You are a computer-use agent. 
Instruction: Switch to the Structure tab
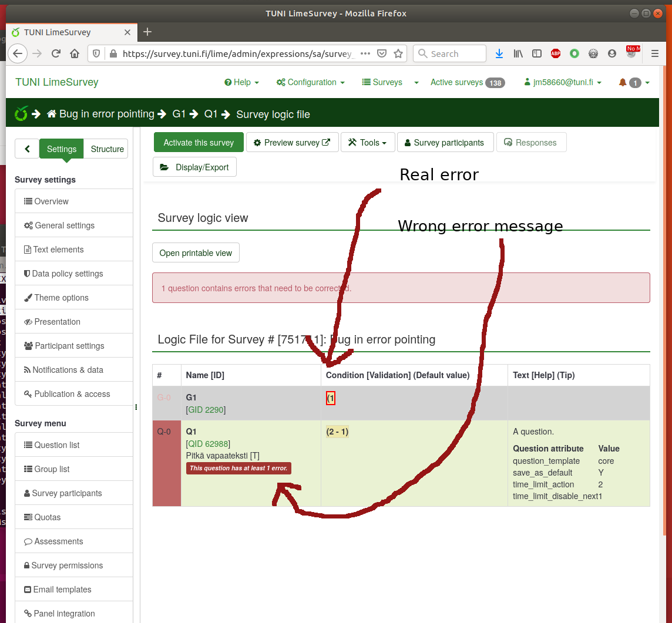click(107, 149)
